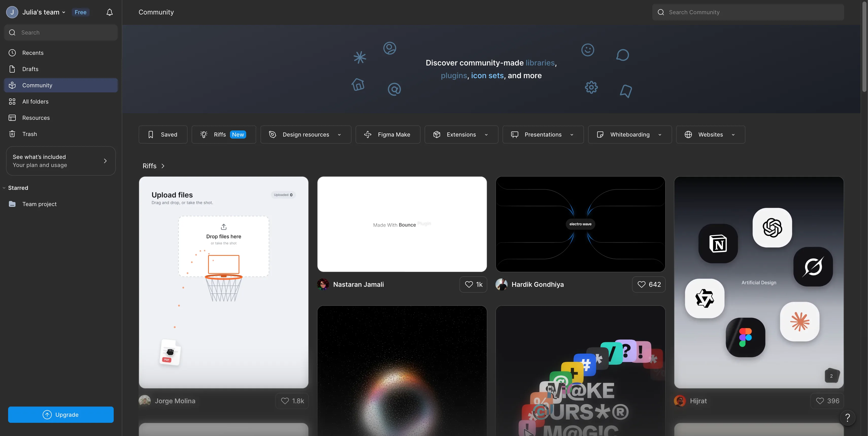The image size is (868, 436).
Task: Like Jorge Molina's riff (1.8k)
Action: pos(292,401)
